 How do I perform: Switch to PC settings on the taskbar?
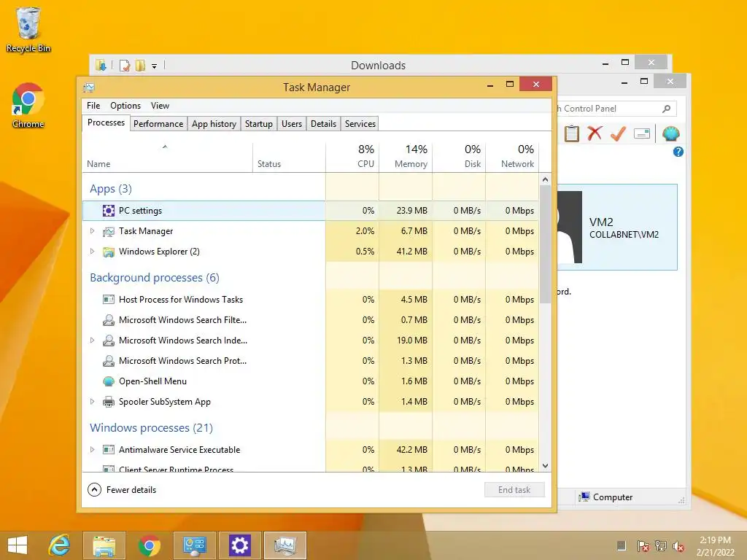coord(239,545)
